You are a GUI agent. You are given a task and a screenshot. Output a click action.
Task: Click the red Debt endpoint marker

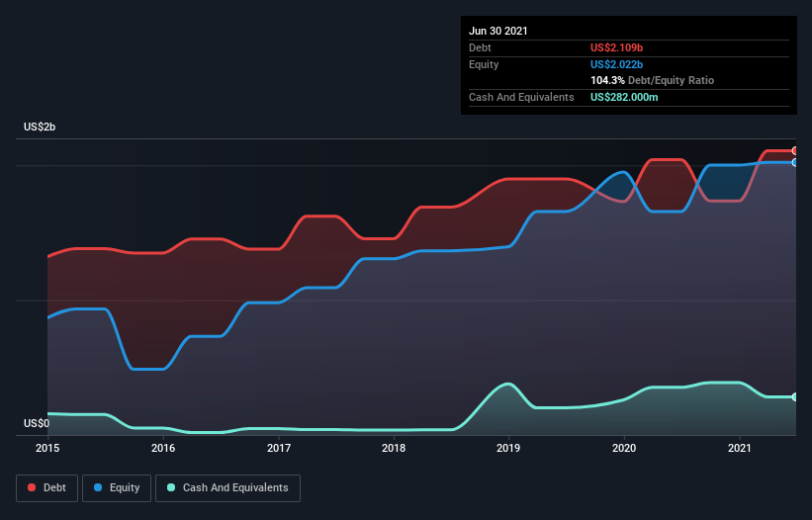(x=795, y=151)
